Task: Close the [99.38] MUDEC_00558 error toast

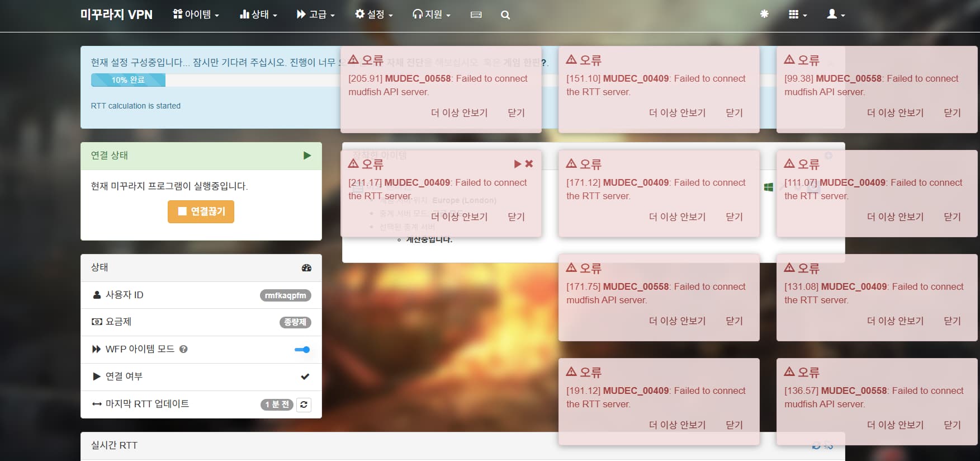Action: pyautogui.click(x=952, y=113)
